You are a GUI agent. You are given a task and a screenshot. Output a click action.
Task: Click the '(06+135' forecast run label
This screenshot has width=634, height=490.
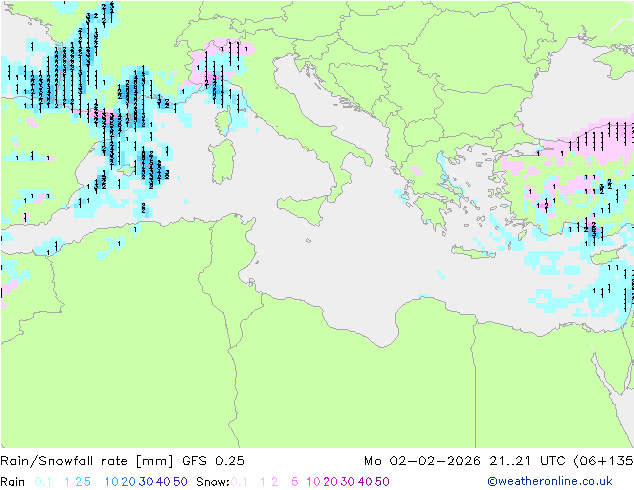[x=603, y=461]
